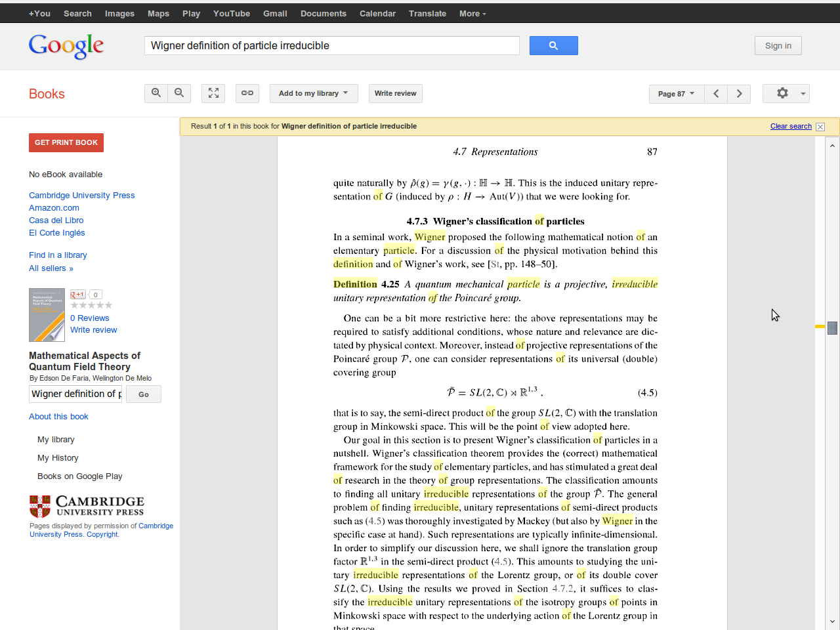The height and width of the screenshot is (630, 840).
Task: Click the search-in-book text field
Action: point(75,394)
